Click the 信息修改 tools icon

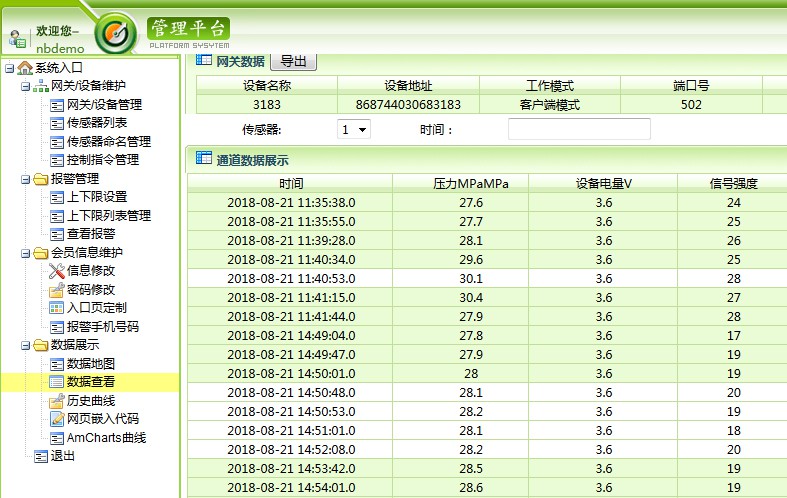[57, 271]
